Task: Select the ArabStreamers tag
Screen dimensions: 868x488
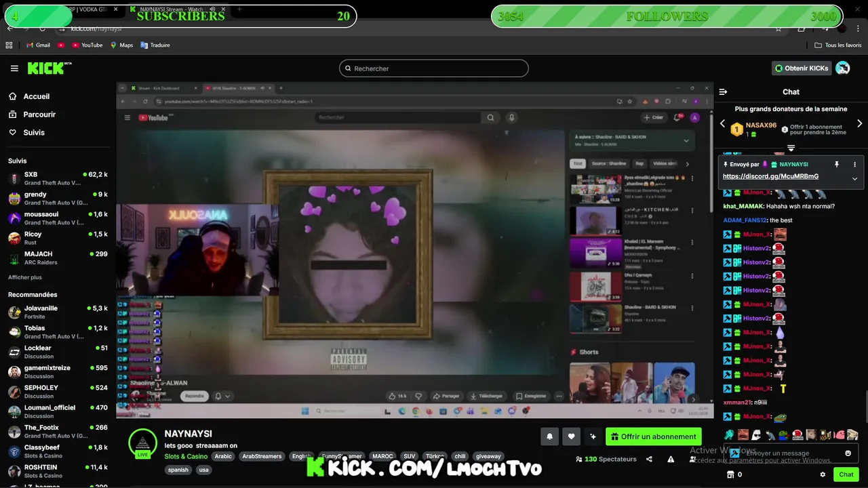Action: (x=262, y=456)
